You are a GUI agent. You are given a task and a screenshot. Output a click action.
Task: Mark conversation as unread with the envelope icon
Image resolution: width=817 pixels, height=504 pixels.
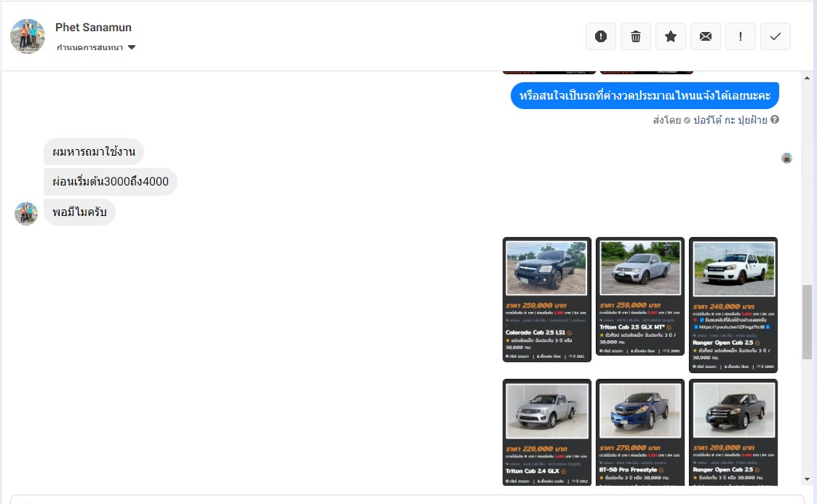click(706, 36)
